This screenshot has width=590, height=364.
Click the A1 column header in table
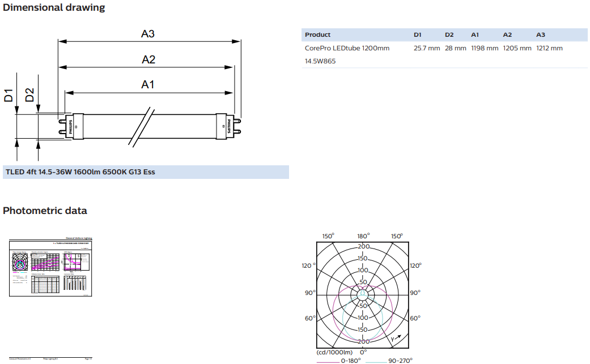[475, 35]
